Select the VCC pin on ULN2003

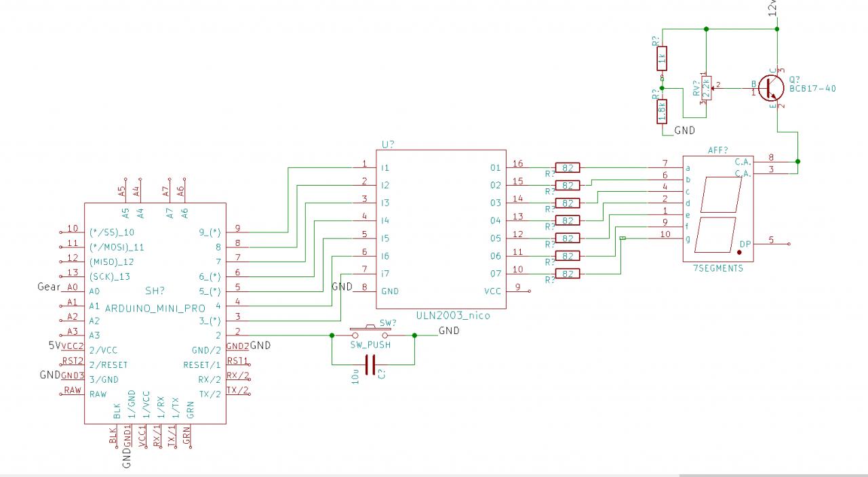coord(493,291)
